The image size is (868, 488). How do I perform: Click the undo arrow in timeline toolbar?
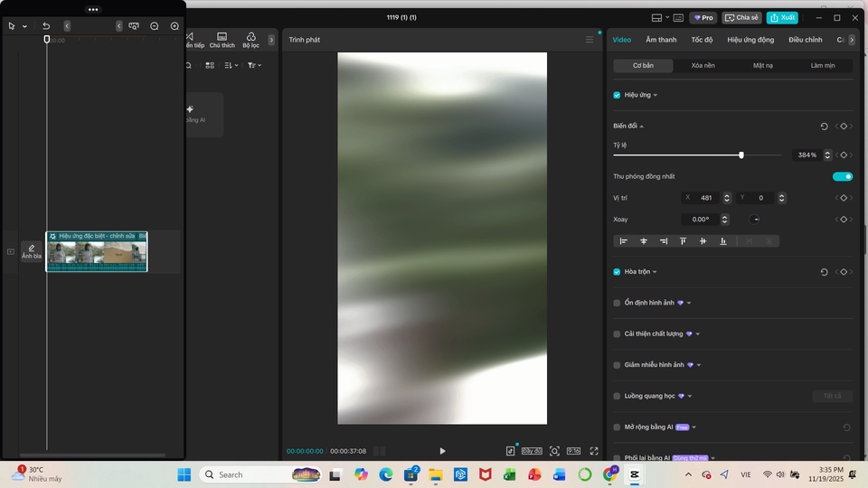coord(46,26)
